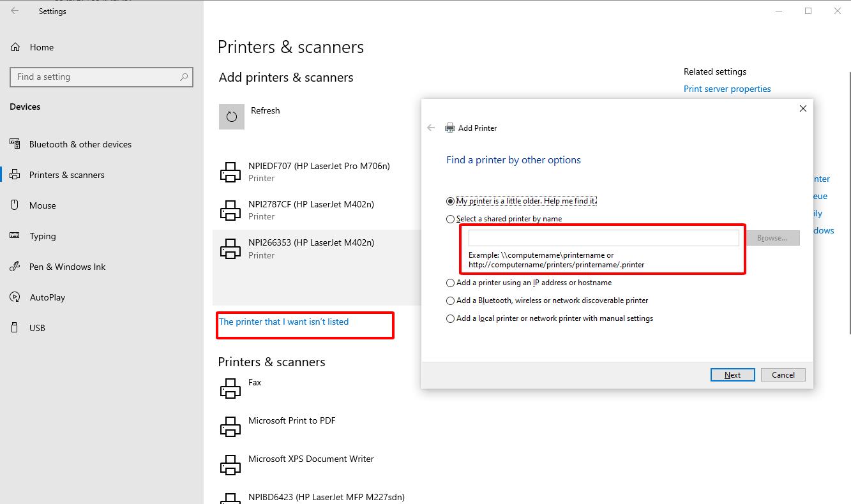Click the Add Printer dialog back arrow
The height and width of the screenshot is (504, 851).
[431, 128]
